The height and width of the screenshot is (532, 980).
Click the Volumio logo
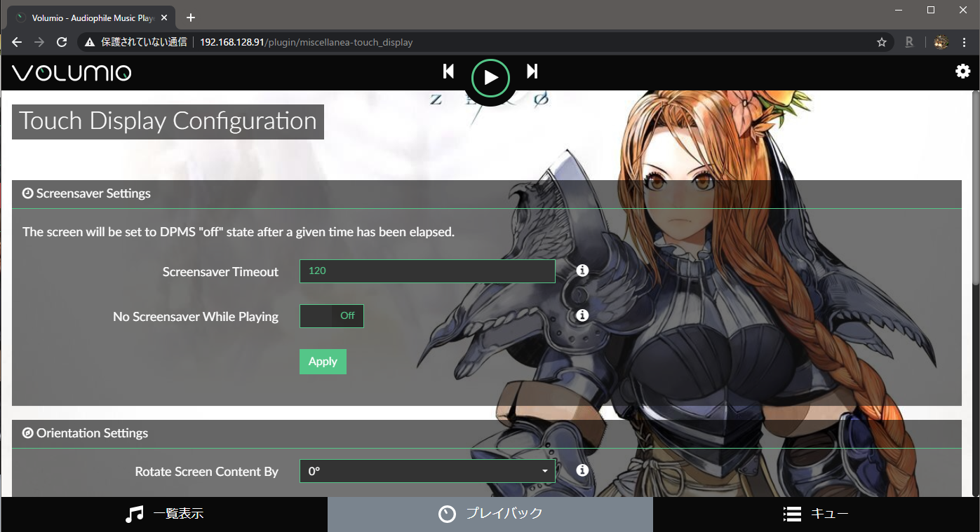pyautogui.click(x=72, y=72)
